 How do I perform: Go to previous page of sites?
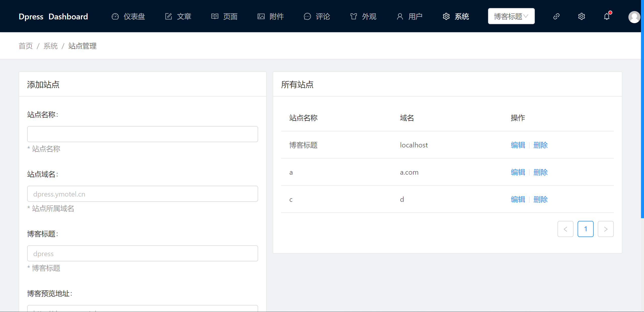(x=565, y=229)
